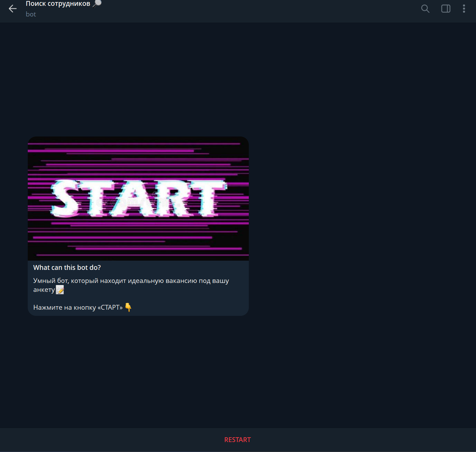
Task: Select the 'What can this bot do?' heading
Action: click(x=67, y=267)
